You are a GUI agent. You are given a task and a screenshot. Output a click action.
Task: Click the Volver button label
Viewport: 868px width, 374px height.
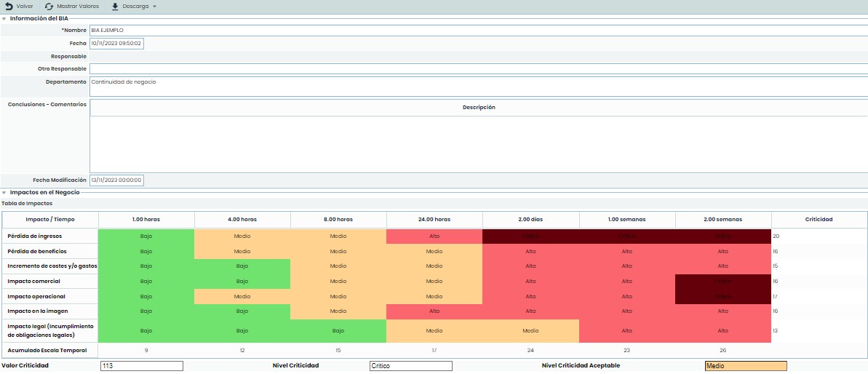[x=25, y=6]
